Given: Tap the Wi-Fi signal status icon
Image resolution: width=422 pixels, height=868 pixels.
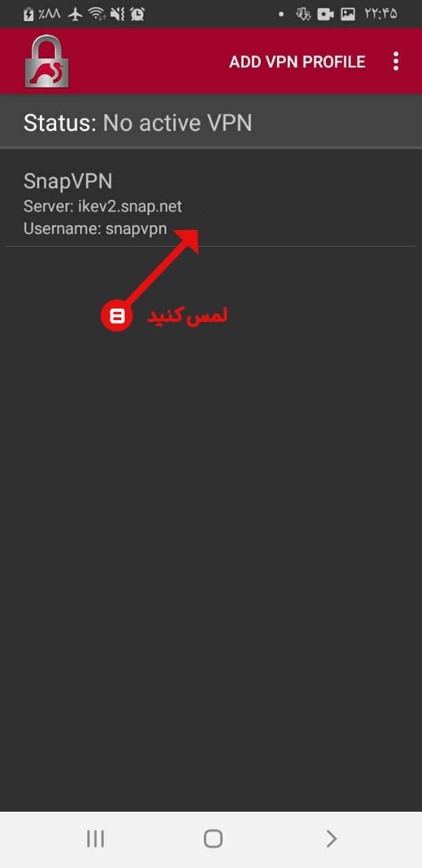Looking at the screenshot, I should pyautogui.click(x=98, y=14).
